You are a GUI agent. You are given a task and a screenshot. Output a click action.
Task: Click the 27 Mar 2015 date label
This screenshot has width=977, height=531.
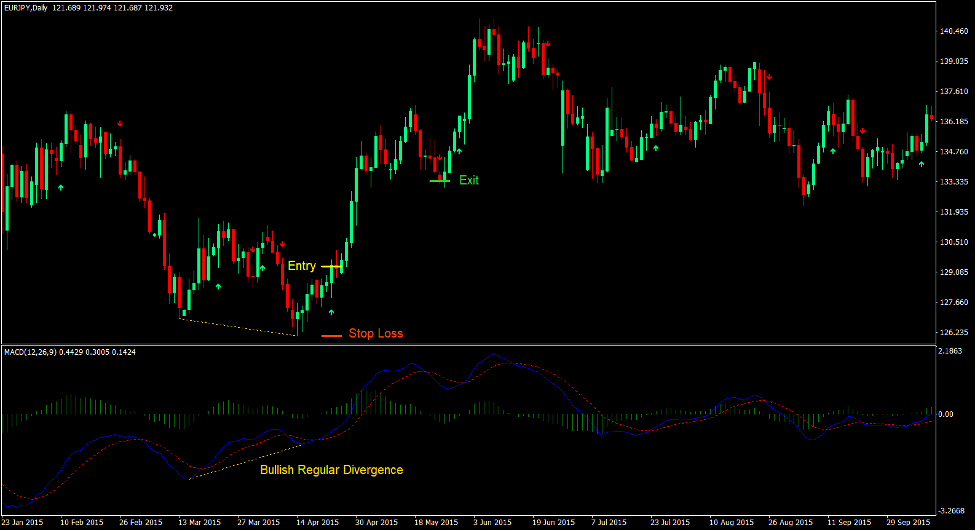pyautogui.click(x=259, y=522)
